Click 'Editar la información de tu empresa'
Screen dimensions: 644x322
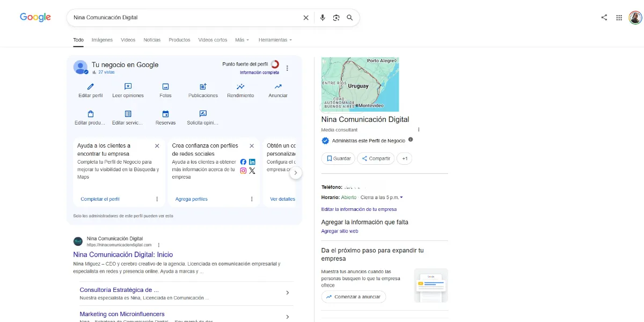[x=359, y=209]
